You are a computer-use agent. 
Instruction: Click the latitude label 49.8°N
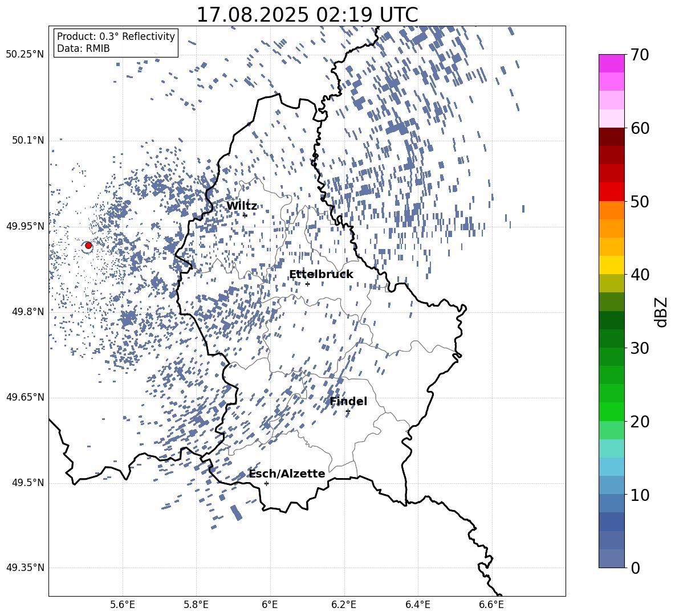[27, 312]
